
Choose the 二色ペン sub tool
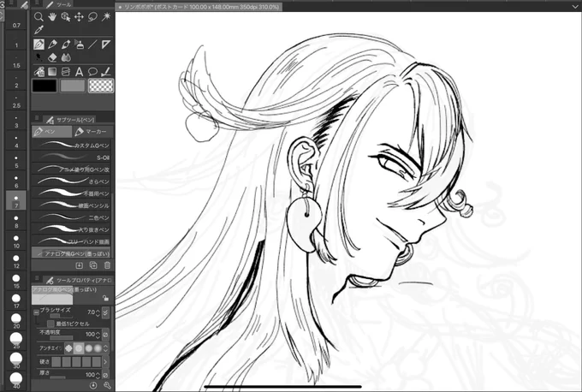[71, 217]
